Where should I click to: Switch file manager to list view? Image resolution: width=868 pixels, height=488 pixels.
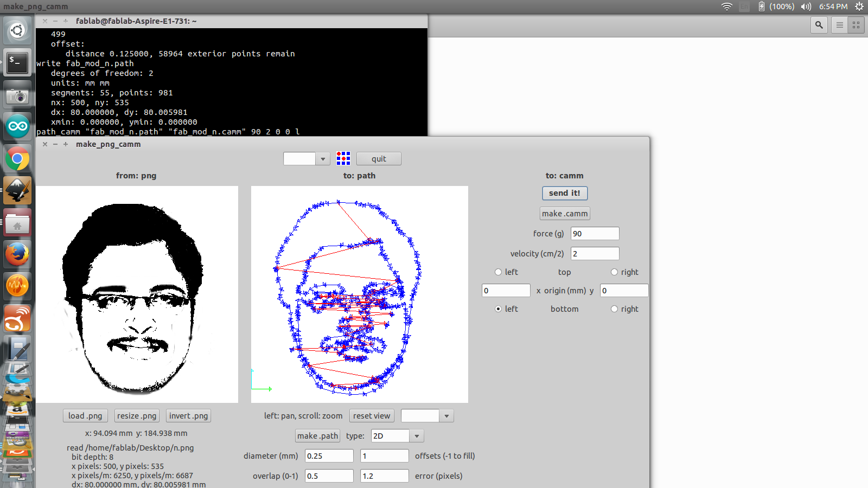click(840, 25)
